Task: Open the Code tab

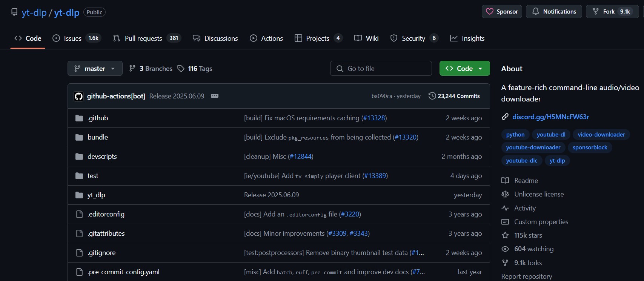Action: coord(28,38)
